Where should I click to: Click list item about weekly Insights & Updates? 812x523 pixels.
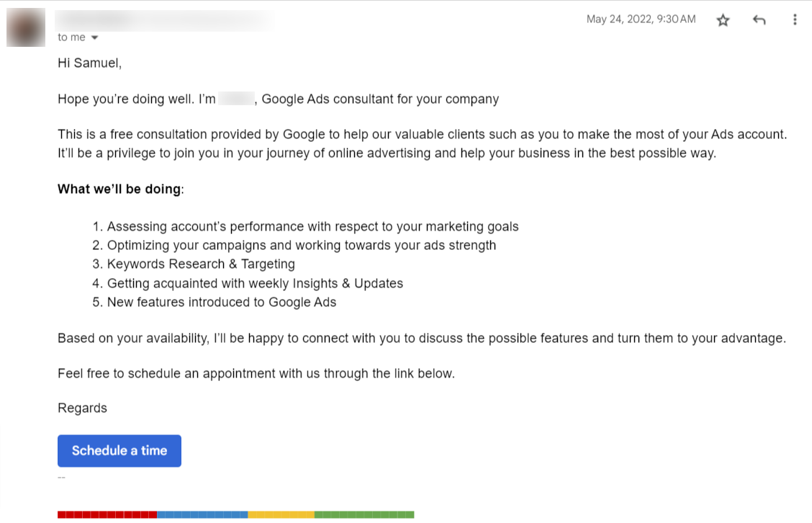(x=255, y=283)
